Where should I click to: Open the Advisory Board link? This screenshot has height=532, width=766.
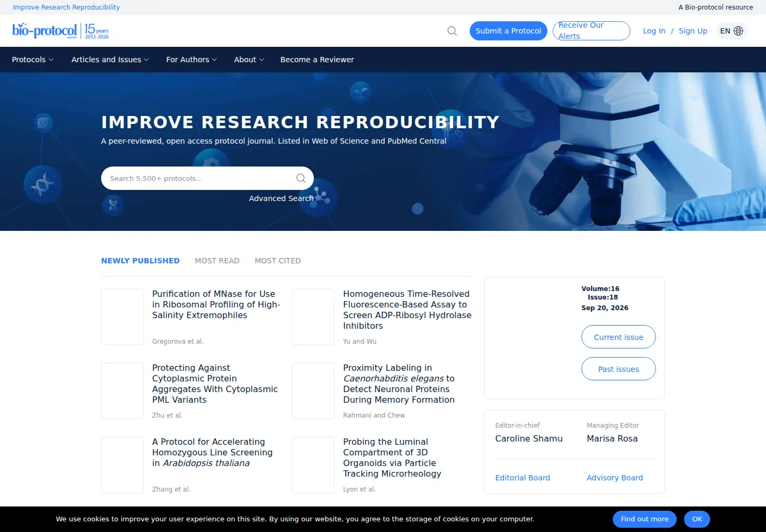tap(615, 478)
